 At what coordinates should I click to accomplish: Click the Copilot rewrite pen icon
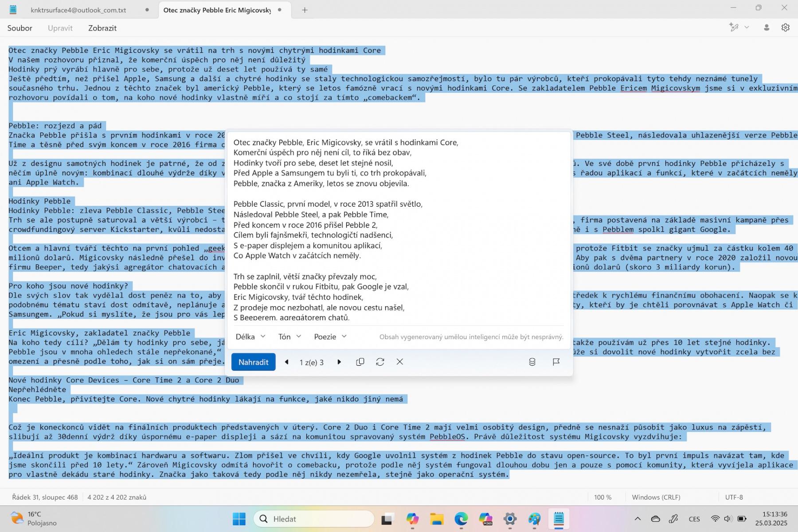[734, 27]
